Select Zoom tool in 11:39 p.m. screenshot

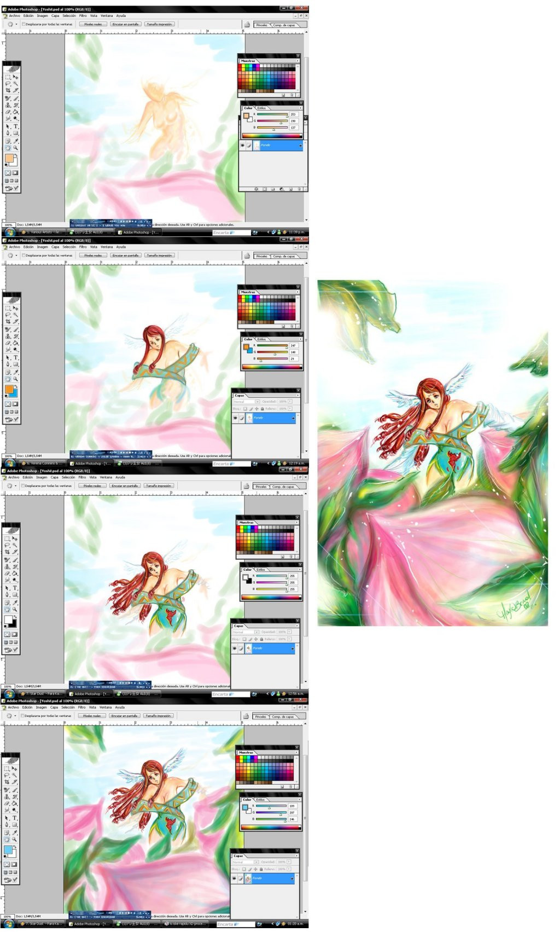[15, 148]
